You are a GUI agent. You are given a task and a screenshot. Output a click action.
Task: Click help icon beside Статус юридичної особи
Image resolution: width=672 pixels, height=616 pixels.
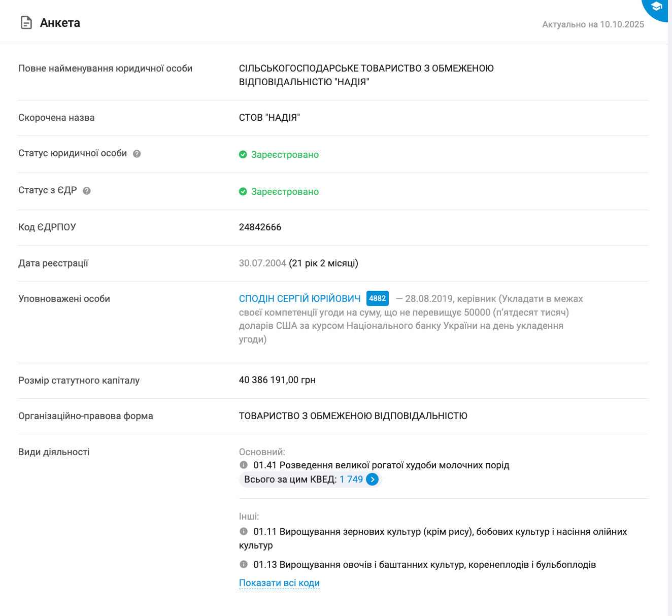[137, 154]
